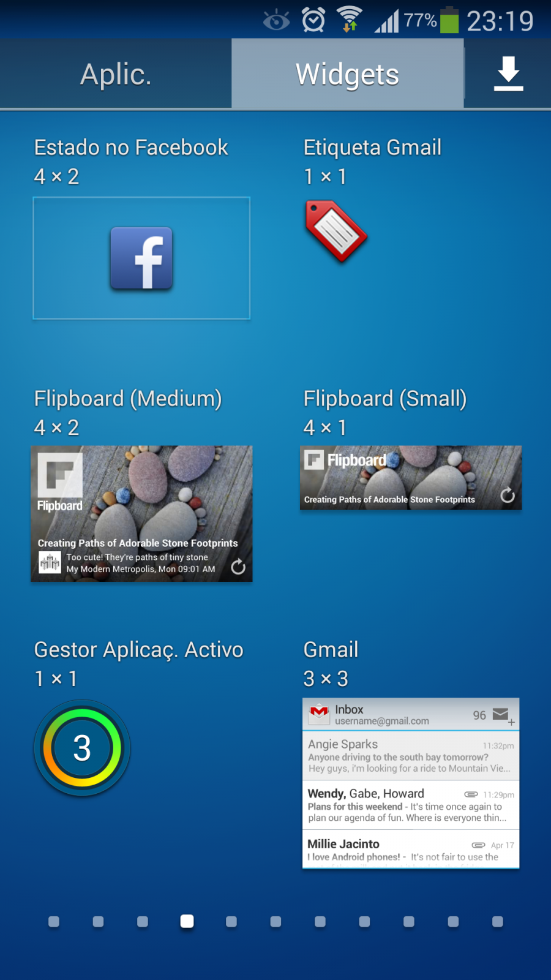Tap the unread count 96 in Gmail widget

point(479,715)
